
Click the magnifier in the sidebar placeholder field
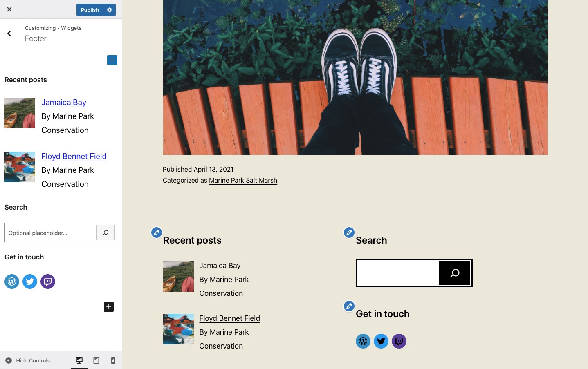coord(105,233)
